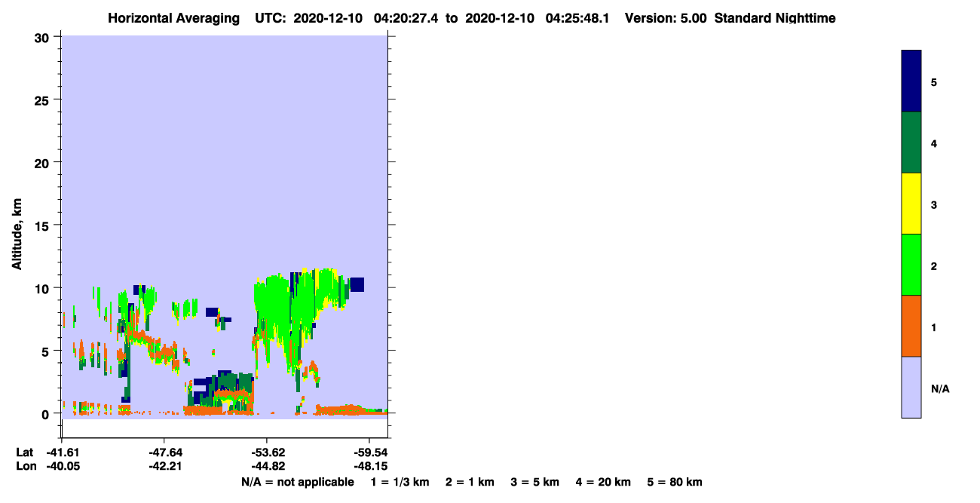Click latitude value -47.64
The image size is (980, 503).
tap(164, 452)
